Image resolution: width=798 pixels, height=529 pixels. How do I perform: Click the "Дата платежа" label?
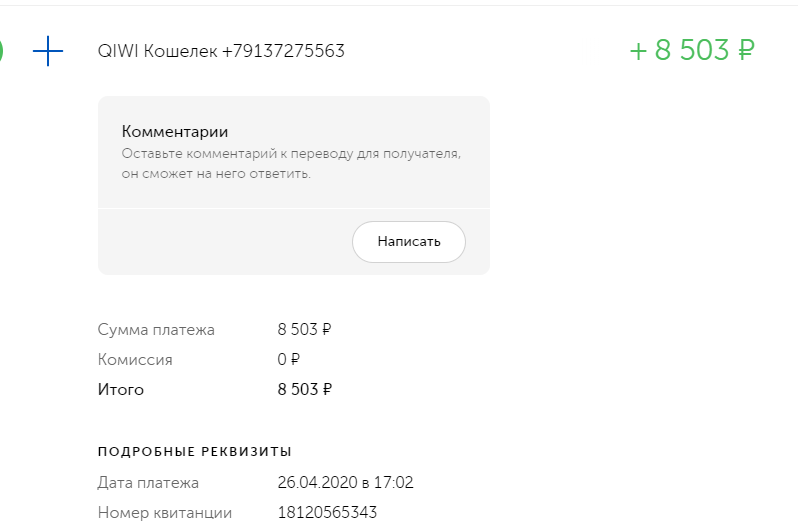[x=148, y=483]
